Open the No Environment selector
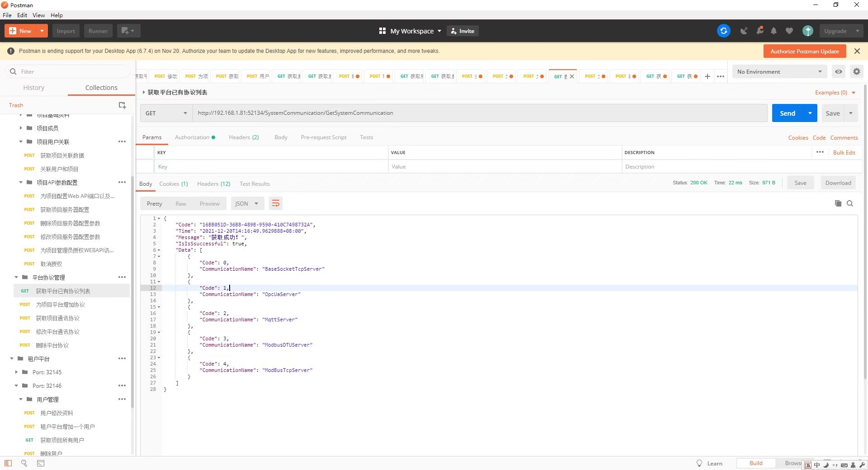 click(x=779, y=71)
